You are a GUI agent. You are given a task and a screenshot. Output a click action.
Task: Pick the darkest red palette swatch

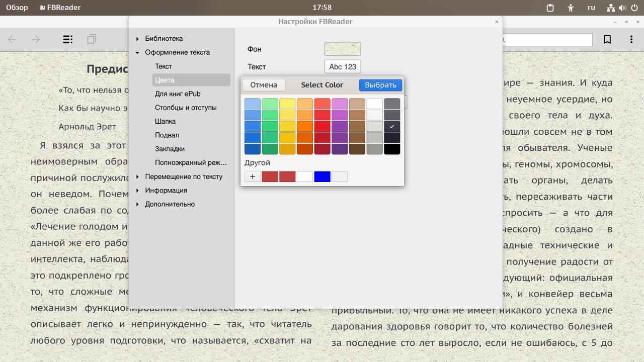point(322,149)
